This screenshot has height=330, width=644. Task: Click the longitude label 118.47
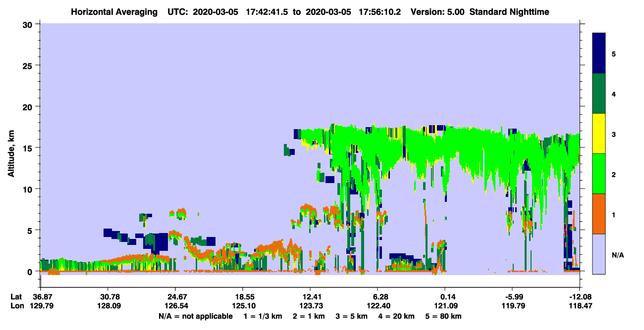[580, 306]
